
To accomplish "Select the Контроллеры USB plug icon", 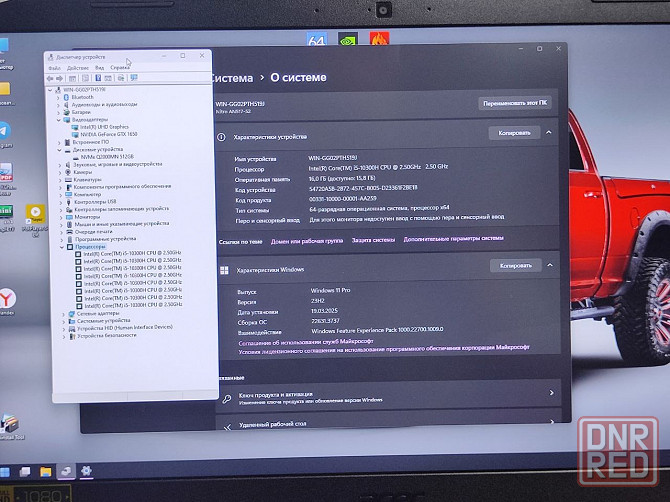I will point(68,202).
